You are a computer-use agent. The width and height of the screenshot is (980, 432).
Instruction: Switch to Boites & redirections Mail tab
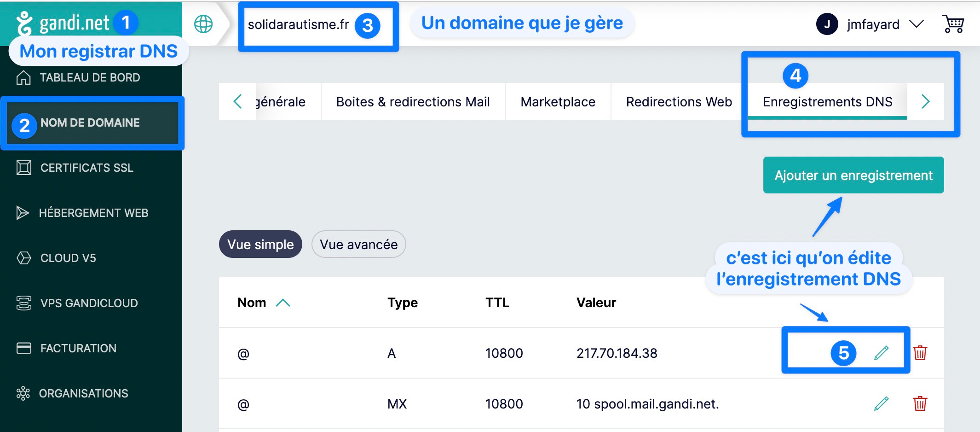[x=413, y=101]
